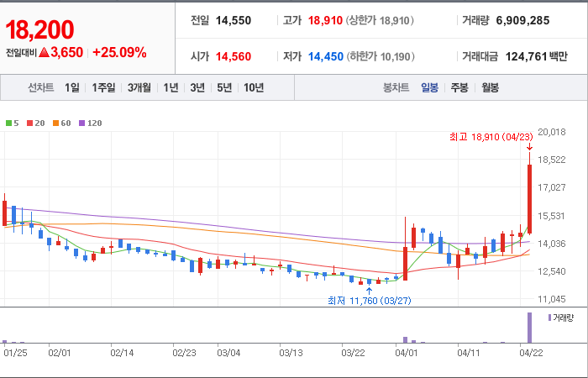Click the 02/23 date axis label
Screen dimensions: 588x378
pos(184,353)
